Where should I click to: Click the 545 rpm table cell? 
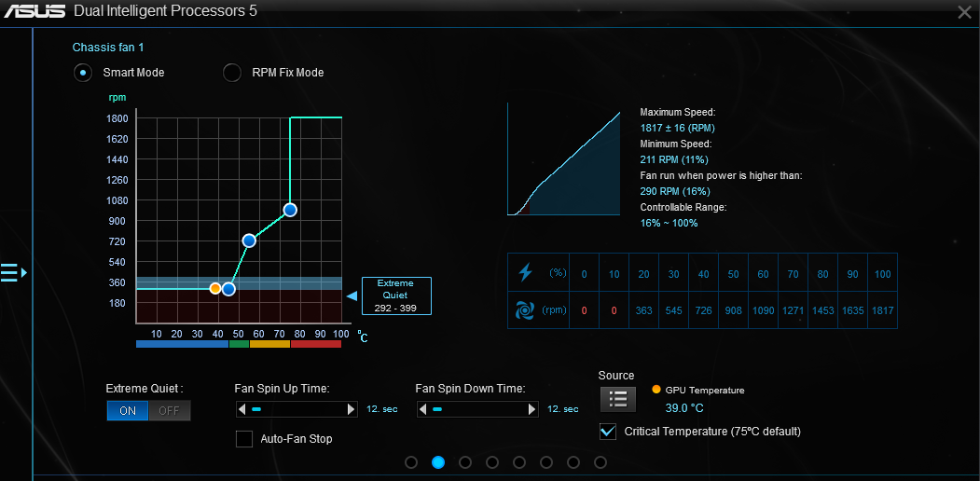[x=674, y=309]
